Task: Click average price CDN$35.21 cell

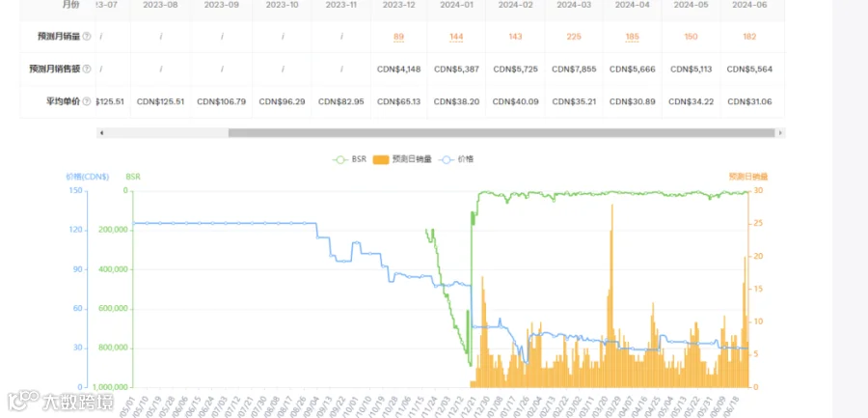Action: 574,102
